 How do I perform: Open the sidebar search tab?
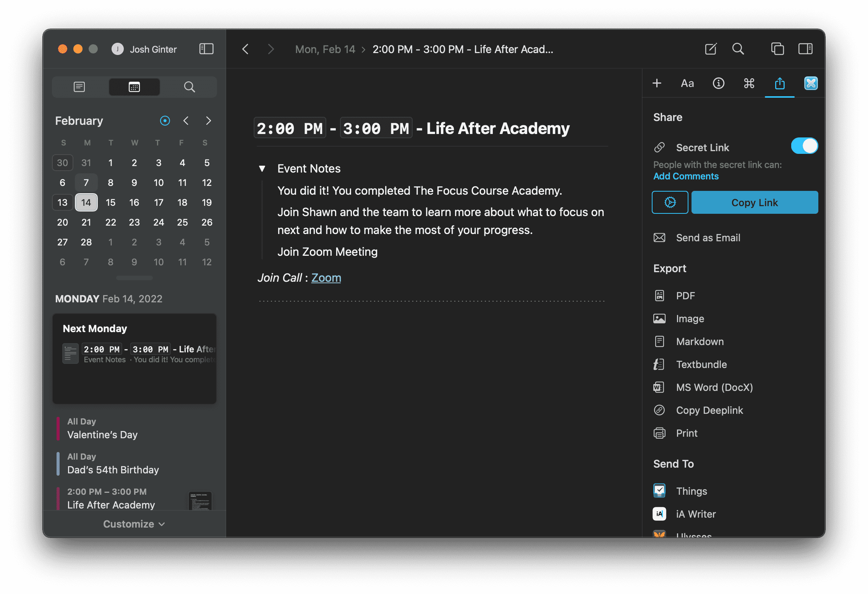pos(189,87)
